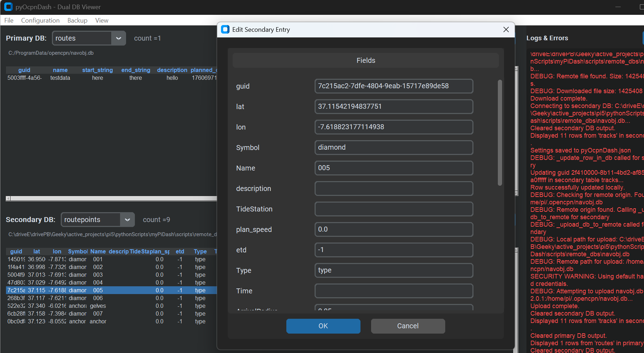The image size is (644, 353).
Task: Confirm edits with the OK button
Action: coord(323,326)
